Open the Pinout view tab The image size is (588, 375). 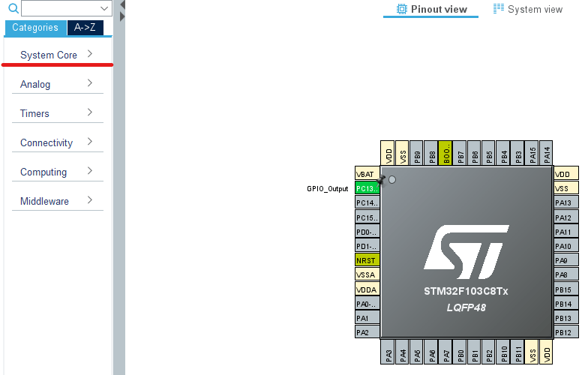pyautogui.click(x=431, y=9)
